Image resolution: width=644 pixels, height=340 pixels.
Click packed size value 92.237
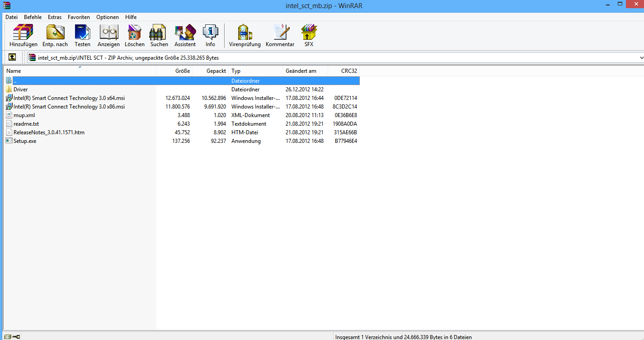218,141
